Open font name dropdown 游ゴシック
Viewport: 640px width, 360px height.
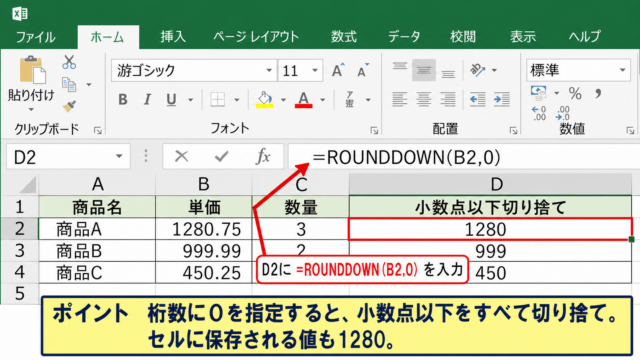click(x=269, y=71)
